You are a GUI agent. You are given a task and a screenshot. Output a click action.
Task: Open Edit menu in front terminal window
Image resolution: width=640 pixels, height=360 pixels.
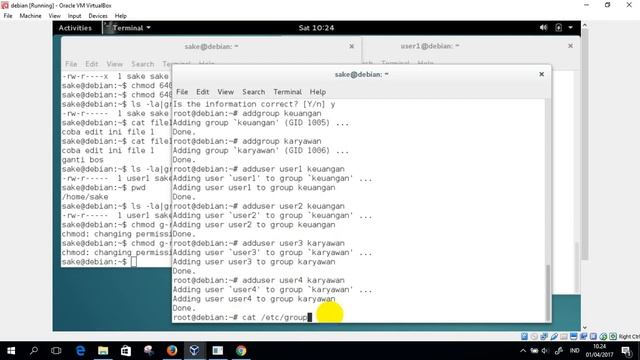coord(202,92)
